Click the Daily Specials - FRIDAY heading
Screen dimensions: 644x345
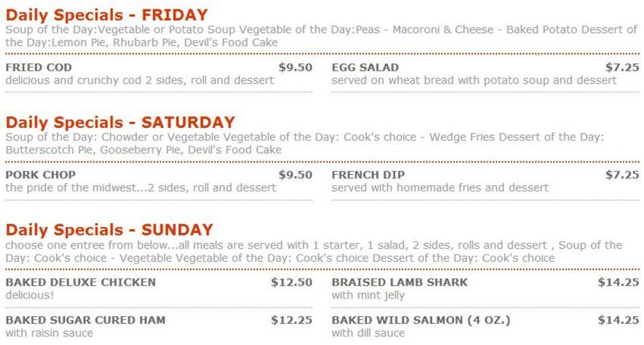[x=106, y=15]
